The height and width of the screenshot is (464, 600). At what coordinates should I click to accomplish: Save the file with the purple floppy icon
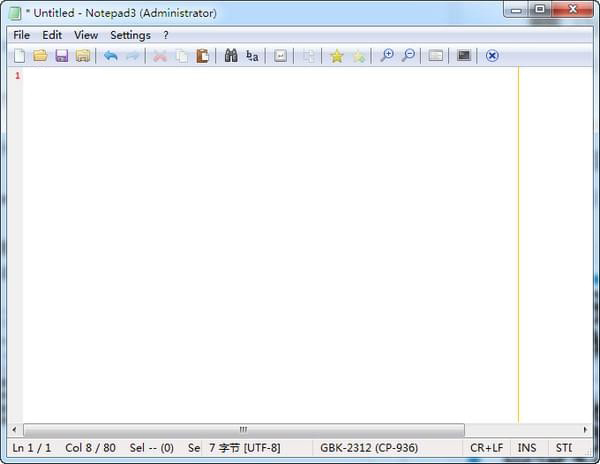click(62, 56)
